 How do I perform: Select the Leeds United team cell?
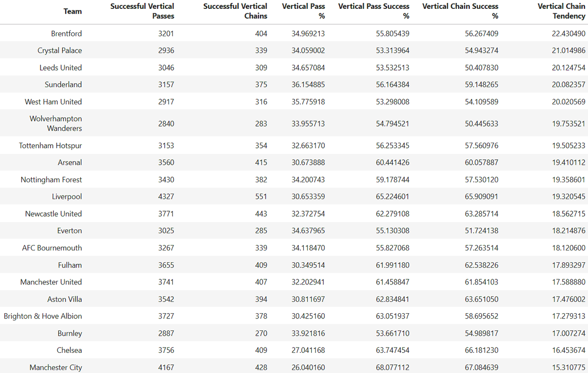tap(61, 68)
